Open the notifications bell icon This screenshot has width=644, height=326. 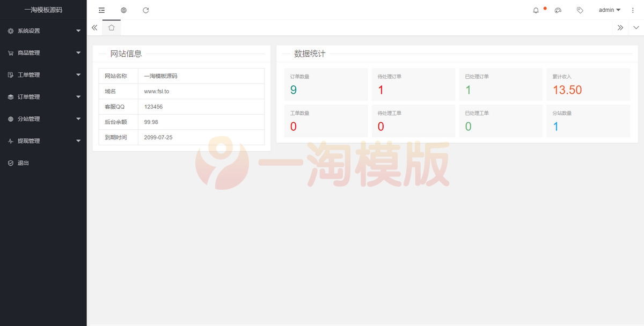(x=535, y=10)
